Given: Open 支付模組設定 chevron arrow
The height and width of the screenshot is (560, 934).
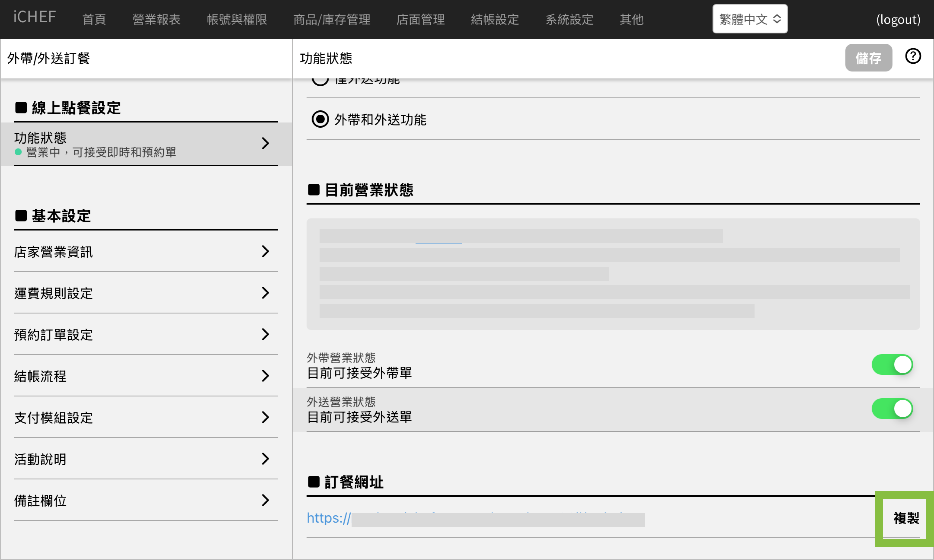Looking at the screenshot, I should coord(265,417).
